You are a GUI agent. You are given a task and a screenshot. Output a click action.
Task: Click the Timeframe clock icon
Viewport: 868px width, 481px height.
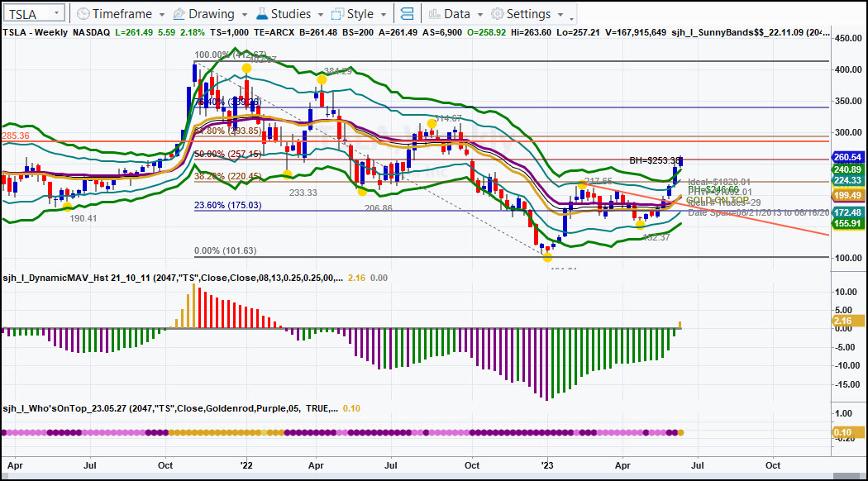tap(83, 14)
